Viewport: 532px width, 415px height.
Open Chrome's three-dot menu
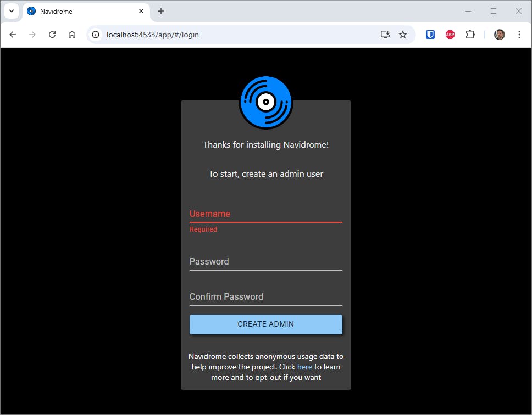[519, 35]
